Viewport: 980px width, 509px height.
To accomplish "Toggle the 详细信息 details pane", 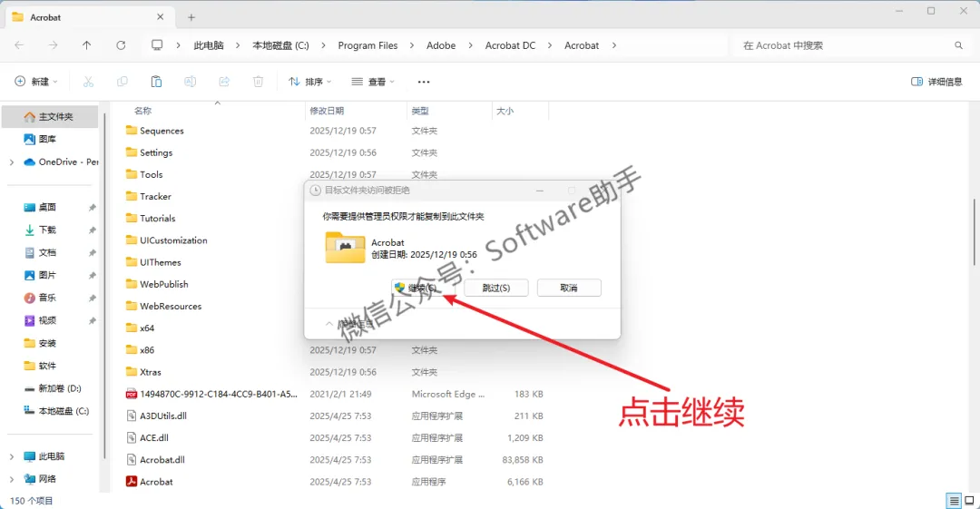I will click(936, 82).
